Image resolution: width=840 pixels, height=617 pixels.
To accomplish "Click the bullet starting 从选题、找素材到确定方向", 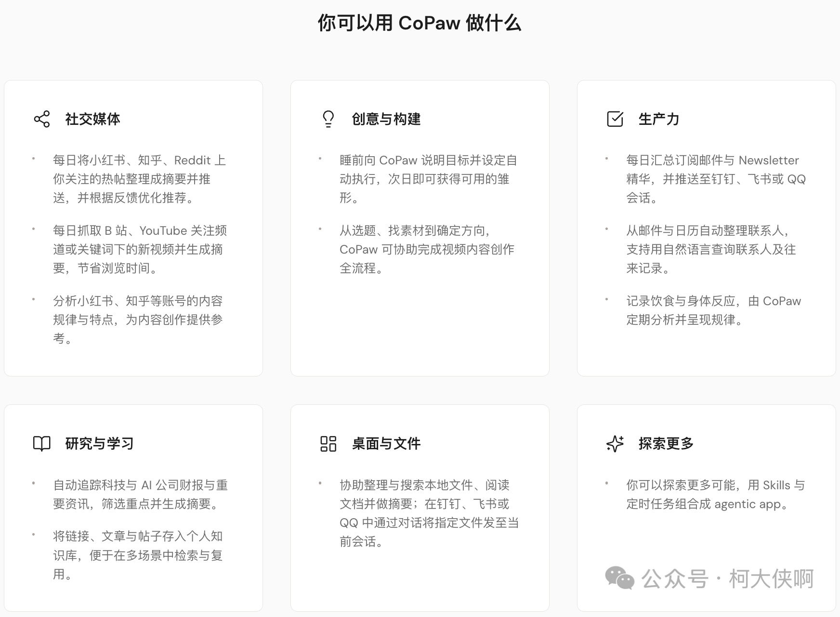I will (x=427, y=249).
